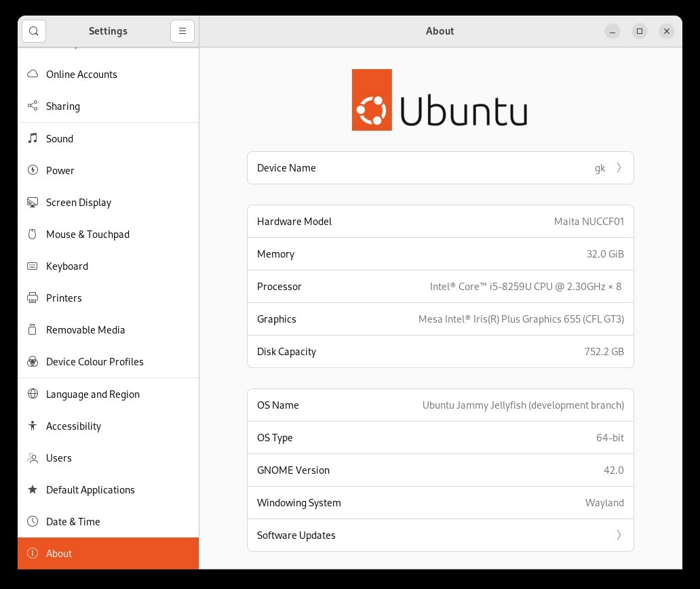This screenshot has height=589, width=700.
Task: Click the Ubuntu logo image
Action: 440,100
